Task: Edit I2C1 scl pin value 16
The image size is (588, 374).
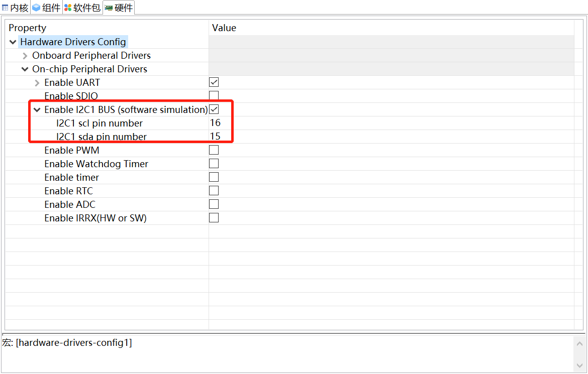Action: [215, 123]
